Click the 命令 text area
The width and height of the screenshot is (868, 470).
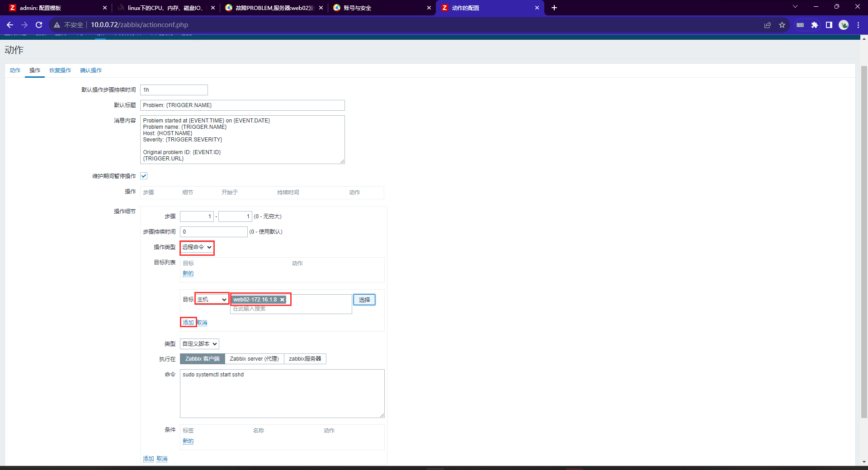pos(282,394)
